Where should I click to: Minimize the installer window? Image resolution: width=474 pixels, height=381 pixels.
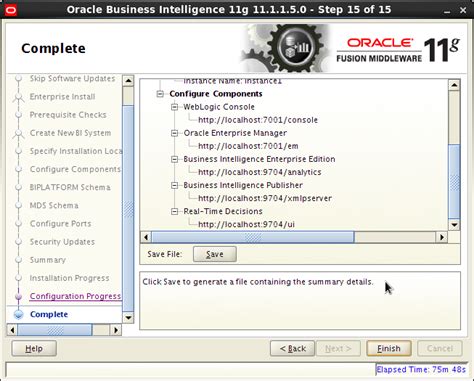(x=447, y=11)
